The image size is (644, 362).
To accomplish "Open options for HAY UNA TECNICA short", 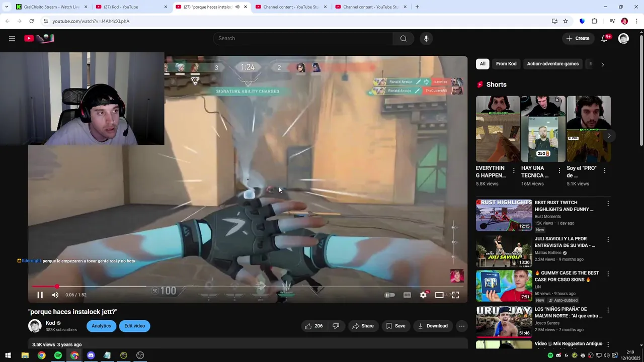I will point(559,171).
